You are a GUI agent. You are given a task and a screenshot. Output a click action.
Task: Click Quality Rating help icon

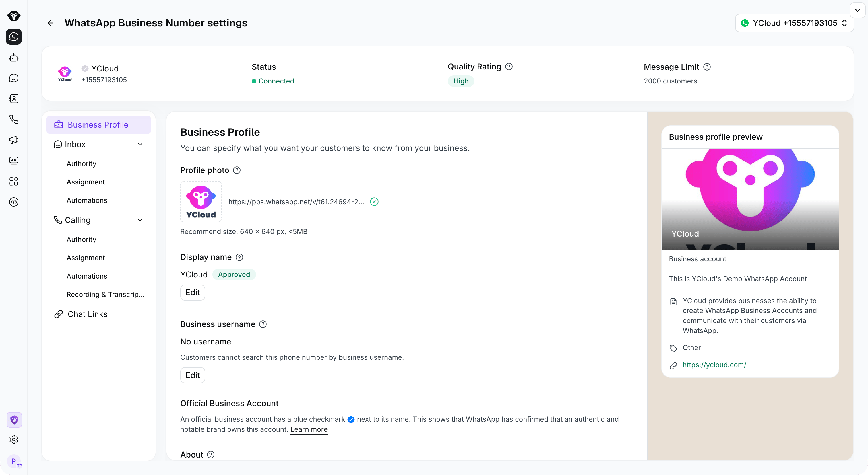(x=509, y=67)
